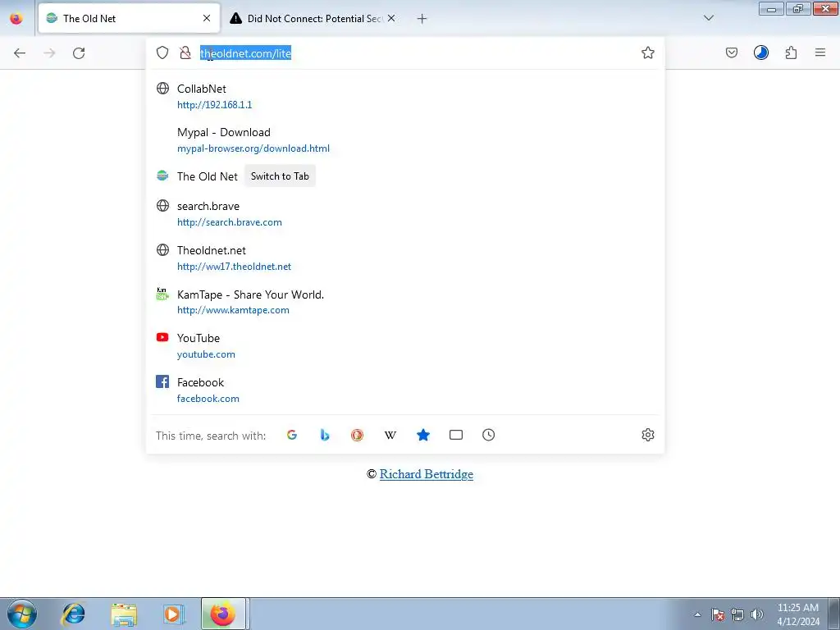Open the http://192.168.1.1 suggestion URL
The width and height of the screenshot is (840, 630).
pyautogui.click(x=214, y=105)
